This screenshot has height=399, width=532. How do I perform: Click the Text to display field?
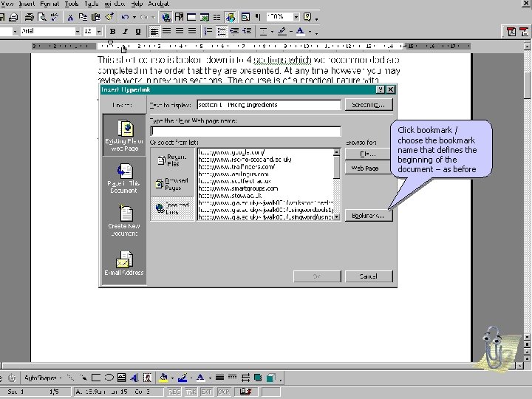pos(269,105)
